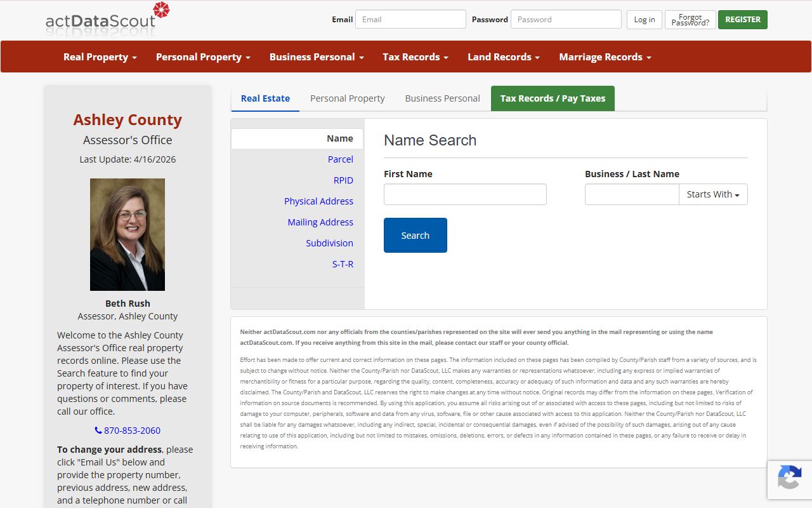812x508 pixels.
Task: Click the actDataScout logo
Action: click(x=108, y=19)
